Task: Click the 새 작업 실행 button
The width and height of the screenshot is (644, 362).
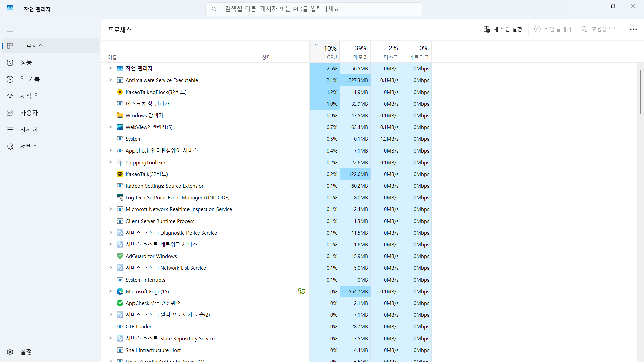Action: click(x=502, y=29)
